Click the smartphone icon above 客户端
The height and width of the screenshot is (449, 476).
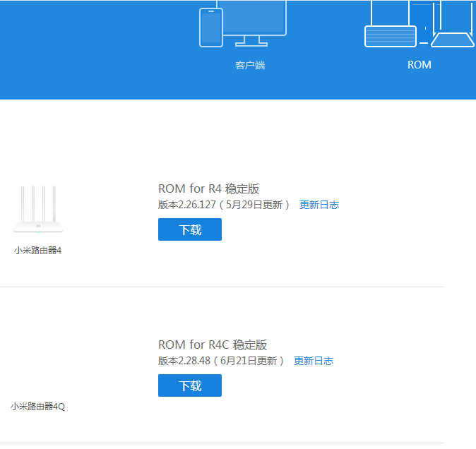(210, 28)
